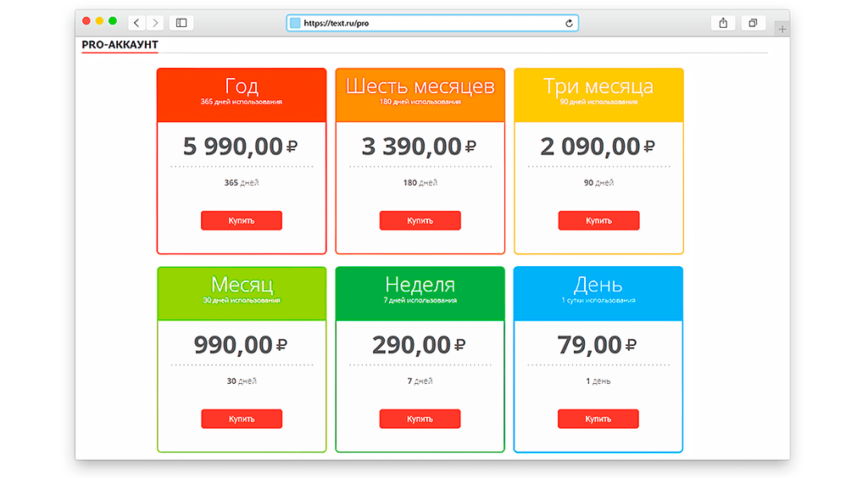The height and width of the screenshot is (478, 868).
Task: Click the blue День card header
Action: 598,293
